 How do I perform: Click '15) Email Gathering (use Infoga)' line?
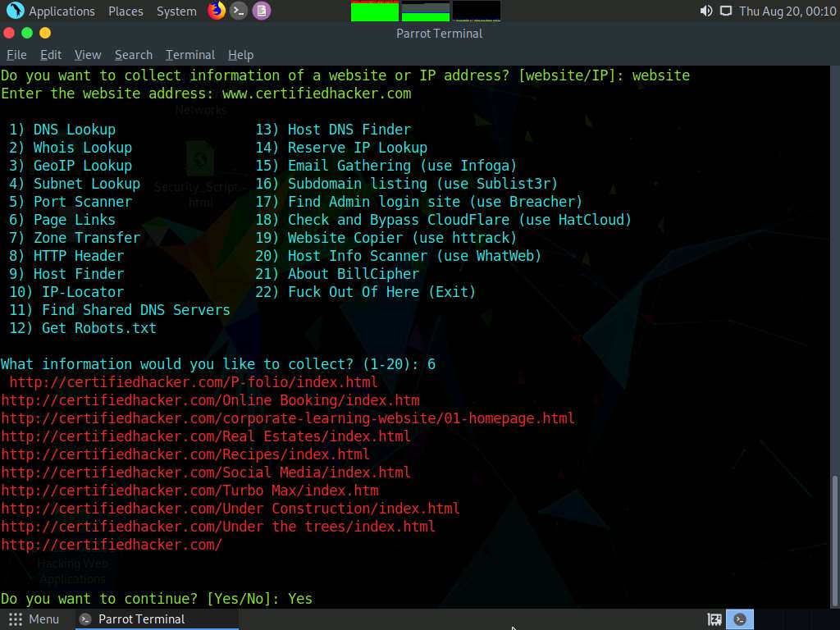[x=386, y=166]
